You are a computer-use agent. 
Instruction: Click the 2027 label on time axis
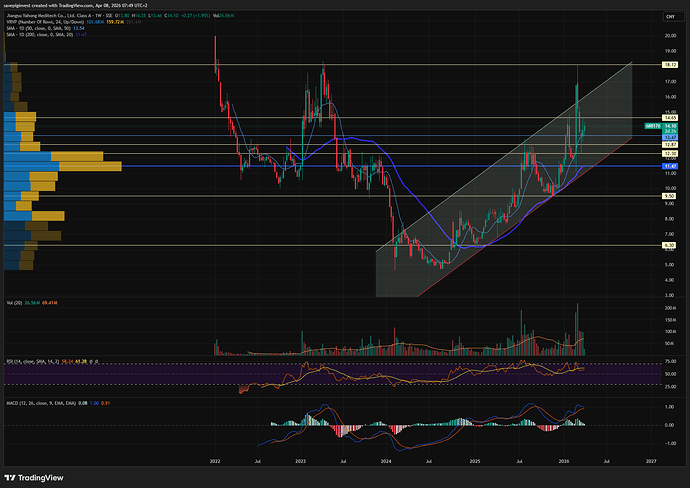tap(650, 462)
